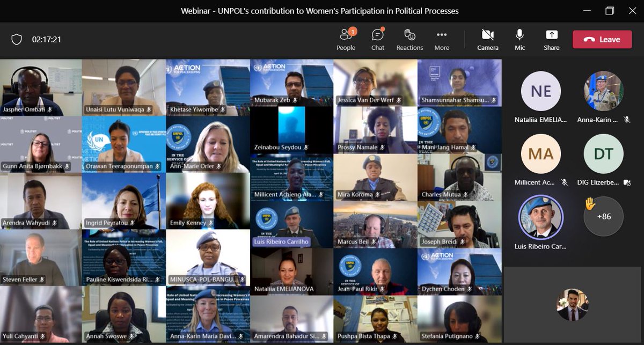This screenshot has height=345, width=644.
Task: Turn on the Camera
Action: 488,40
